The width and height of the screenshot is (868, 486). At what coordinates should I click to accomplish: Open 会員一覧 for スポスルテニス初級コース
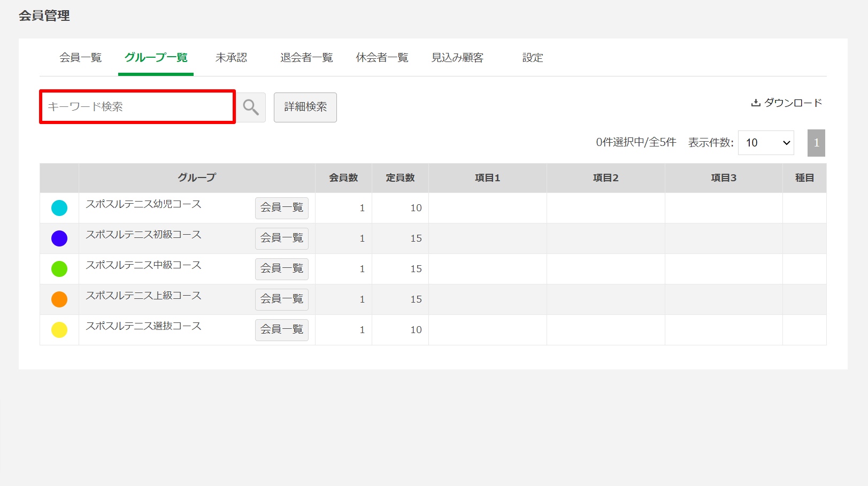282,238
